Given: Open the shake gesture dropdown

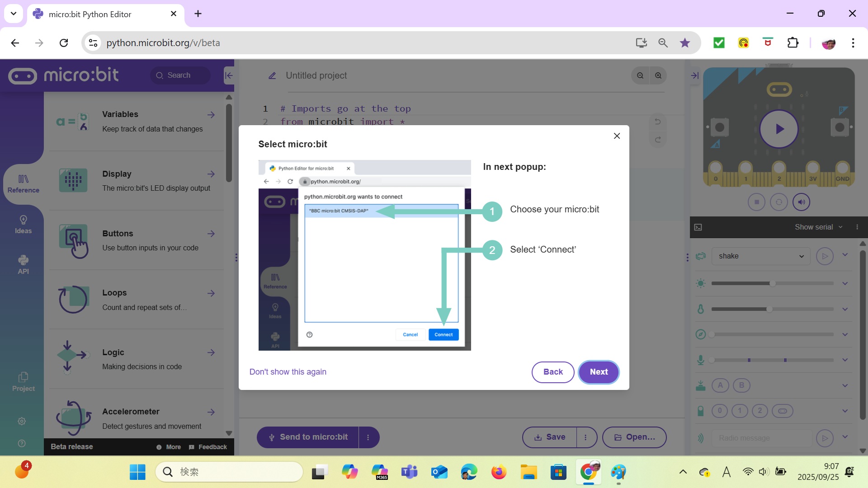Looking at the screenshot, I should 761,256.
